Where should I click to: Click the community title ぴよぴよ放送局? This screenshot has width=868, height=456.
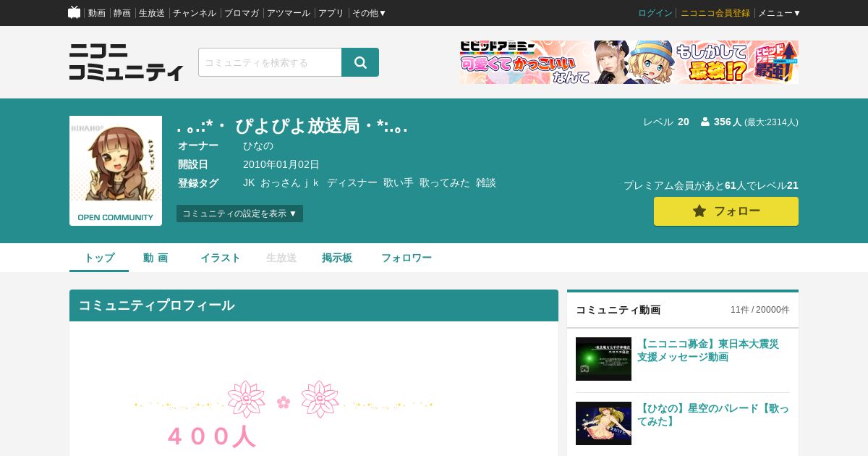(292, 126)
